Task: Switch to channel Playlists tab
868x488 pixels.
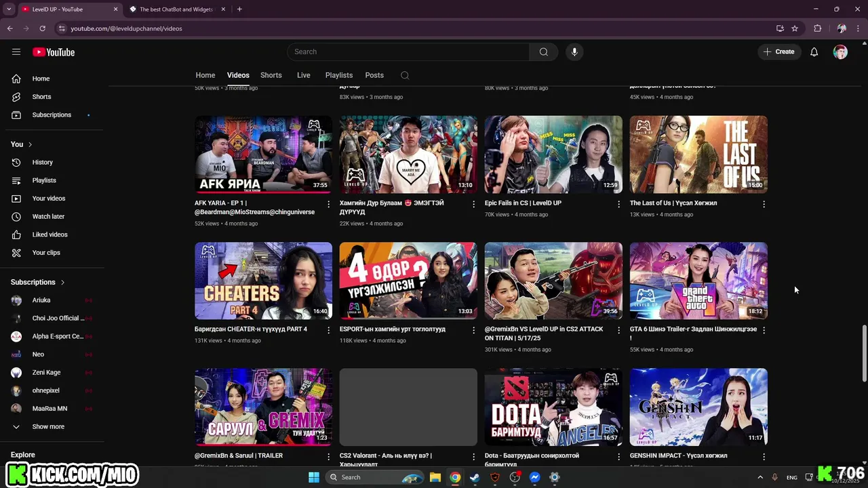Action: (x=339, y=75)
